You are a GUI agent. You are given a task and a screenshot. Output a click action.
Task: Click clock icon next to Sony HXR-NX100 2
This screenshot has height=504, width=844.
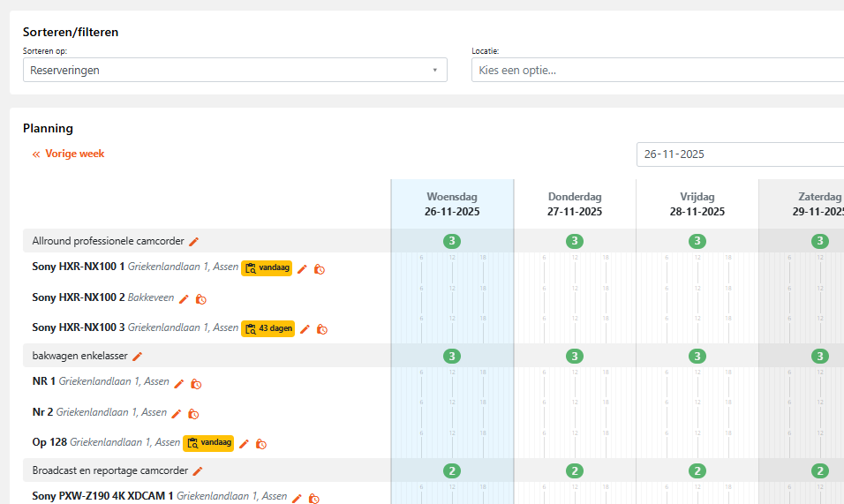(201, 299)
